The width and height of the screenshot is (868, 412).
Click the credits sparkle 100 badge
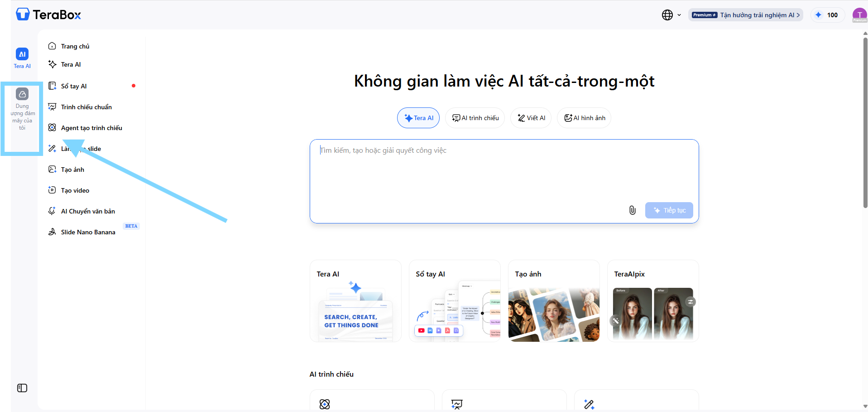(827, 15)
